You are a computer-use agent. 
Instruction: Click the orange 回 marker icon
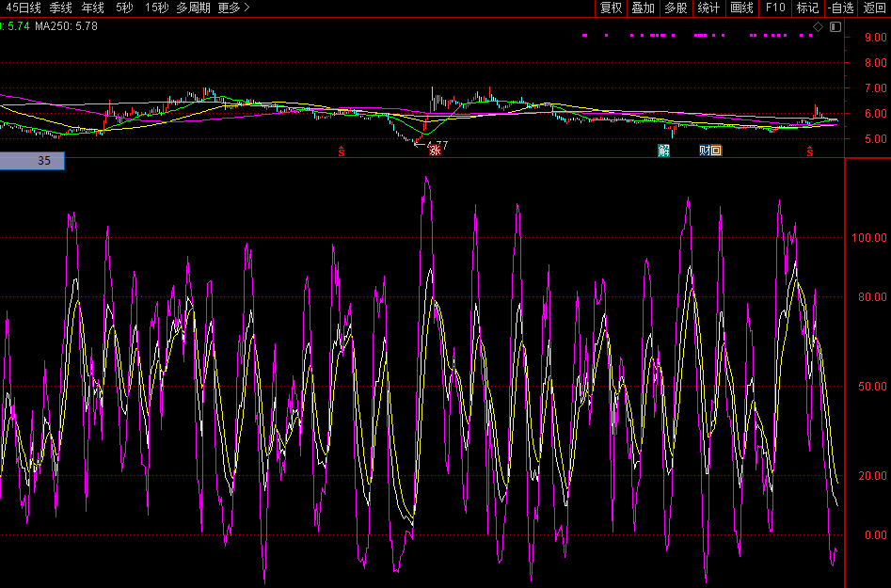715,151
